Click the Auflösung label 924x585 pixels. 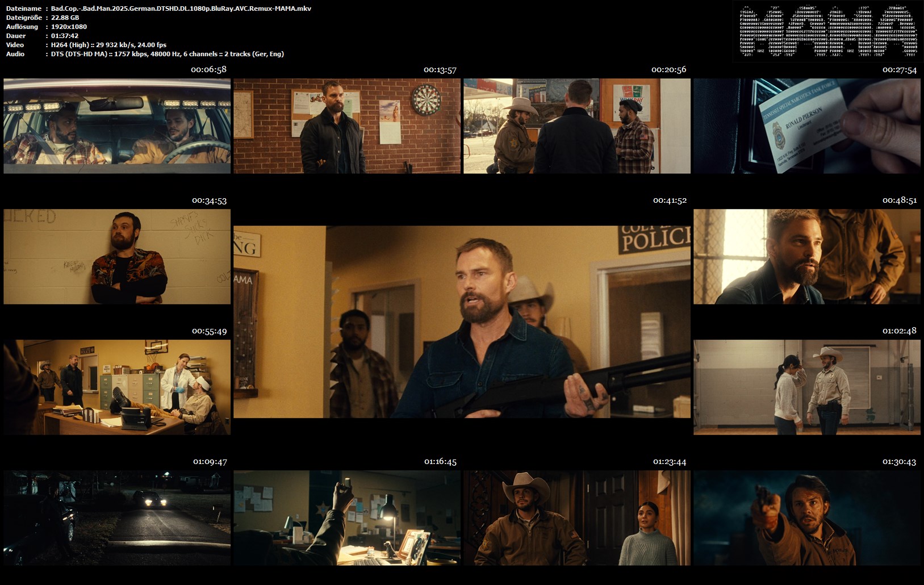click(x=22, y=27)
